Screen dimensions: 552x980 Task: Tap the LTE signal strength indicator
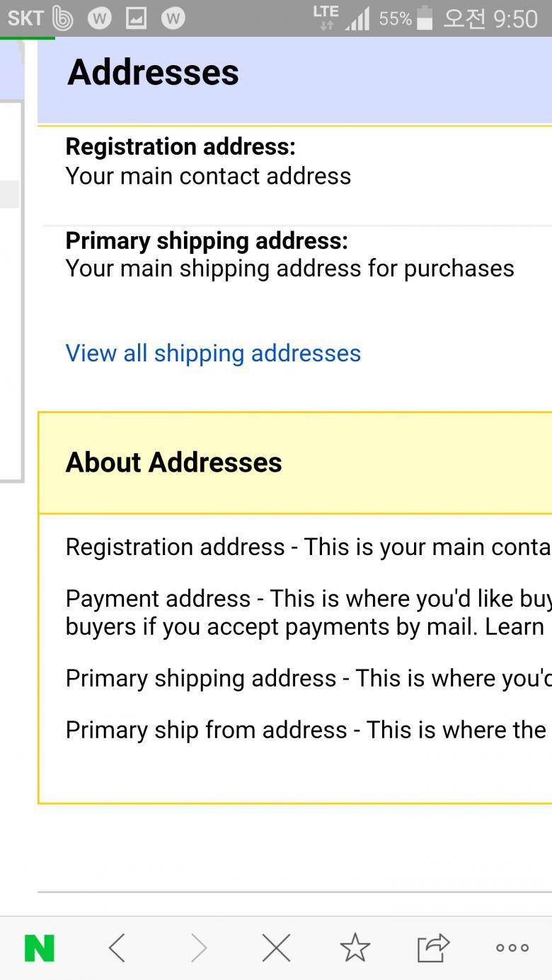[357, 19]
